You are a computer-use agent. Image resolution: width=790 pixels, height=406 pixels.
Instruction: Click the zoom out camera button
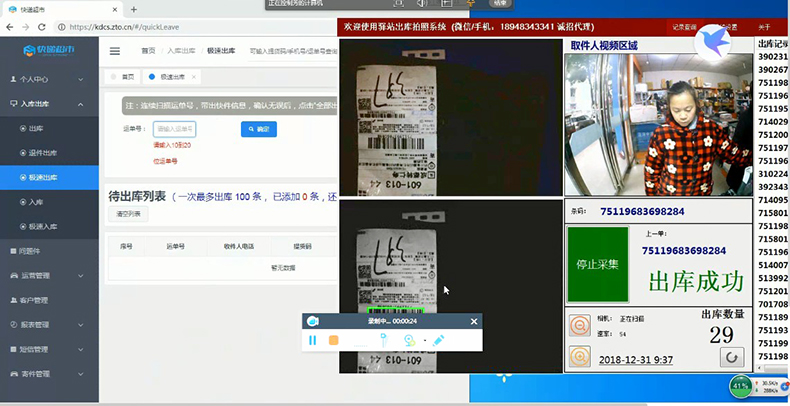[x=579, y=325]
